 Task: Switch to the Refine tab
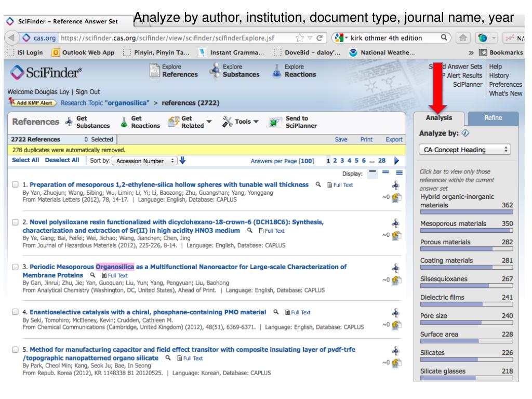tap(493, 118)
